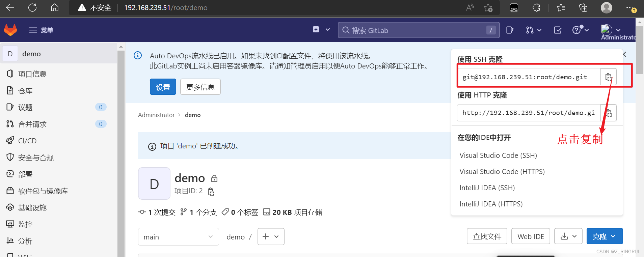
Task: Click page vertical scrollbar
Action: coord(640,50)
